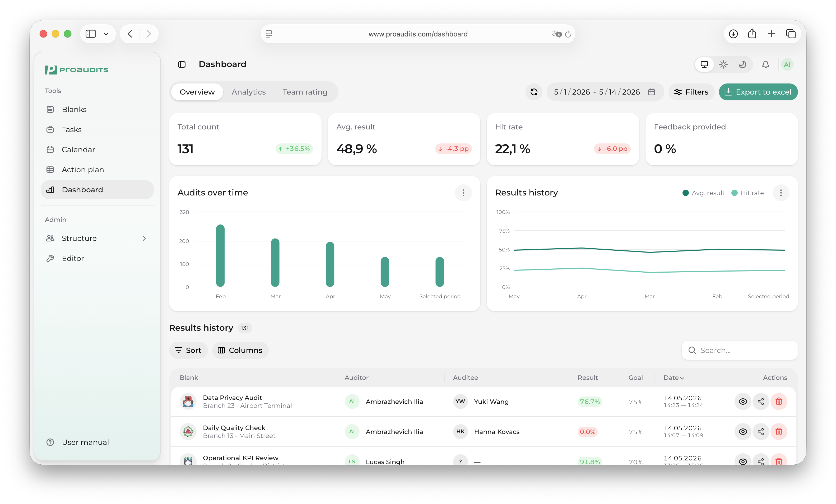The width and height of the screenshot is (836, 504).
Task: Open the AI user avatar menu
Action: (787, 64)
